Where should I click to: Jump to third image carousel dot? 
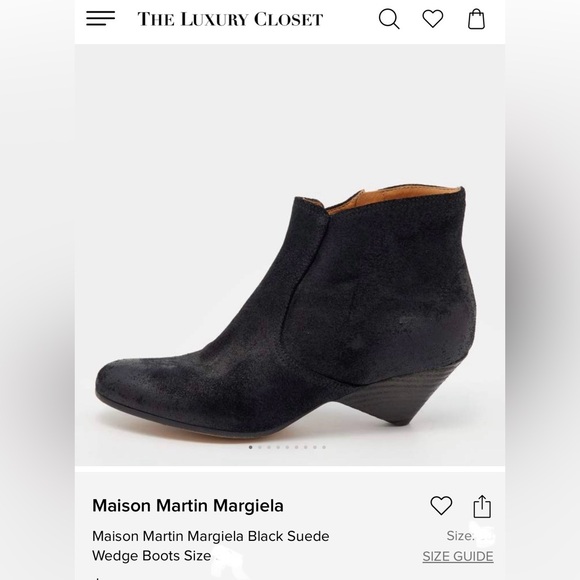coord(269,447)
